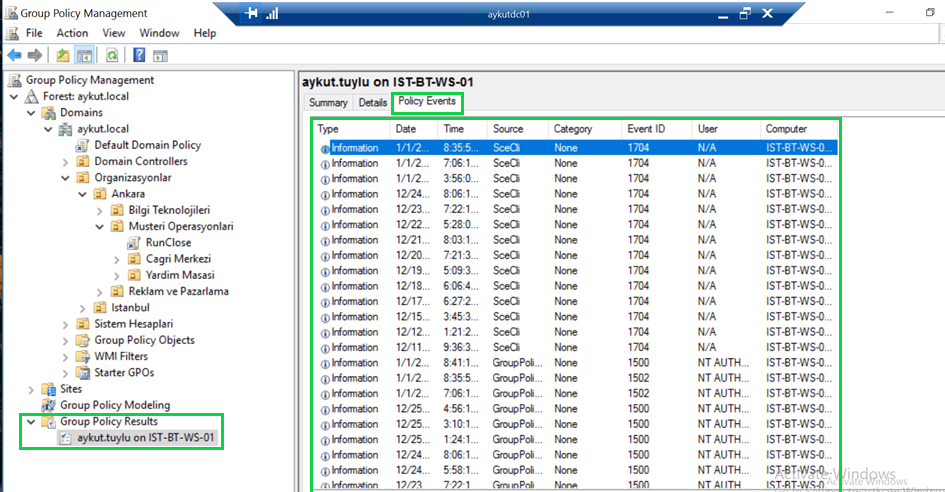Open the blue Help toolbar icon
This screenshot has height=492, width=945.
point(138,55)
